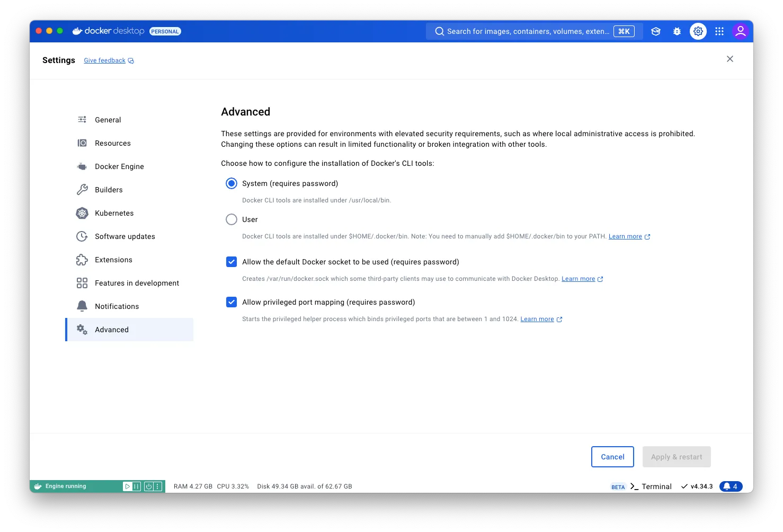
Task: Click the Engine running status label
Action: click(66, 486)
